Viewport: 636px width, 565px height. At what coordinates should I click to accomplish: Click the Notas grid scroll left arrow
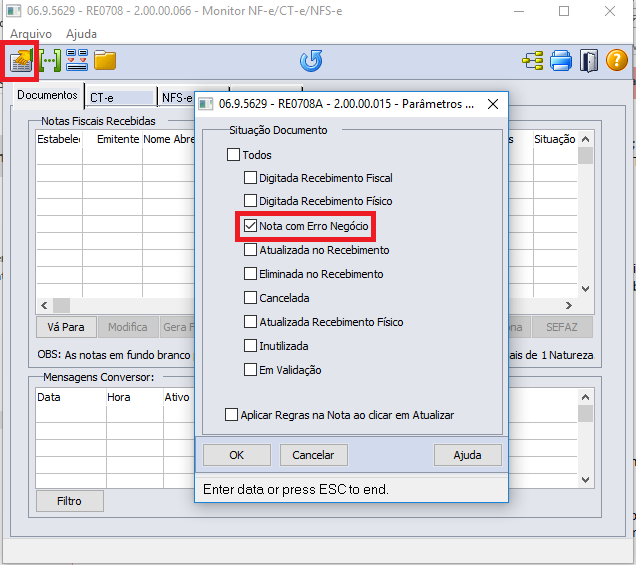pos(44,305)
